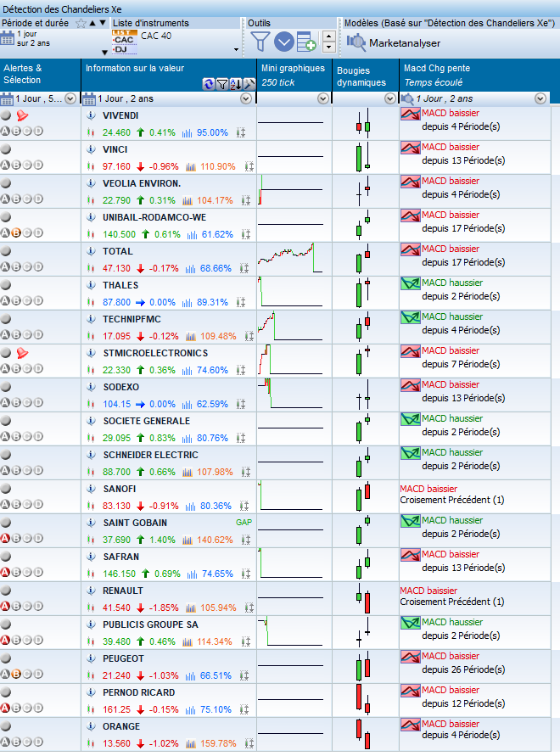Click the order book icon at end of RENAULT row
Viewport: 560px width, 756px height.
click(249, 608)
